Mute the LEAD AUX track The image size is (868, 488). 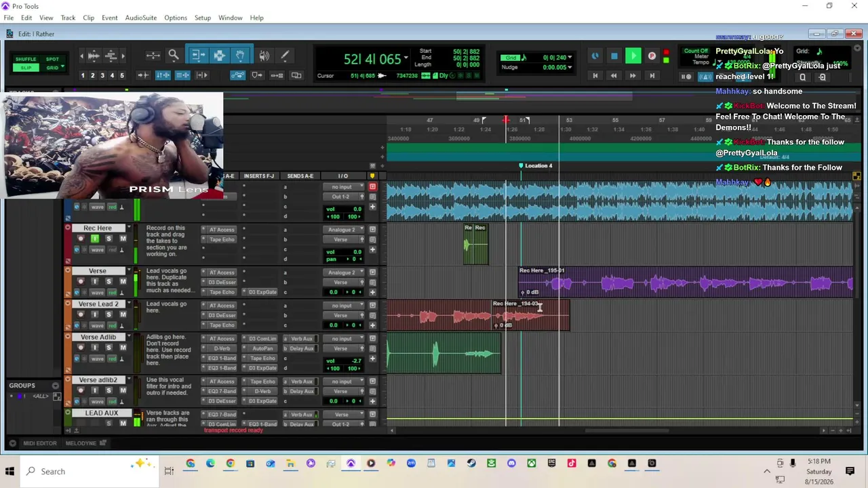[123, 424]
